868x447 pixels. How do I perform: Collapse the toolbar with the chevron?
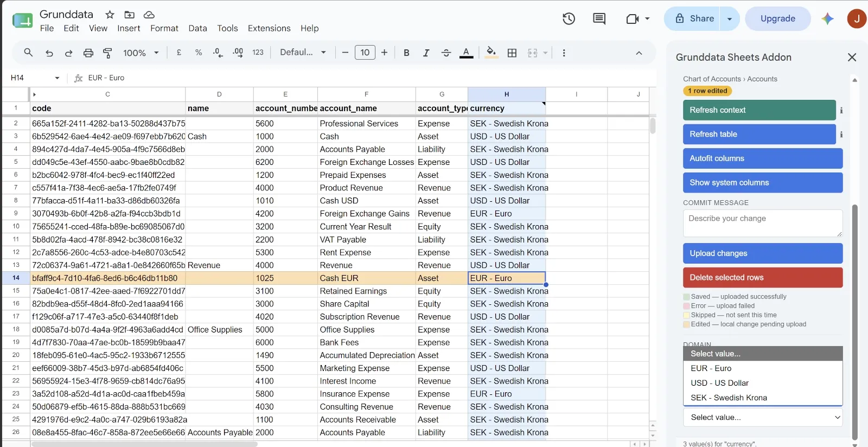[639, 53]
